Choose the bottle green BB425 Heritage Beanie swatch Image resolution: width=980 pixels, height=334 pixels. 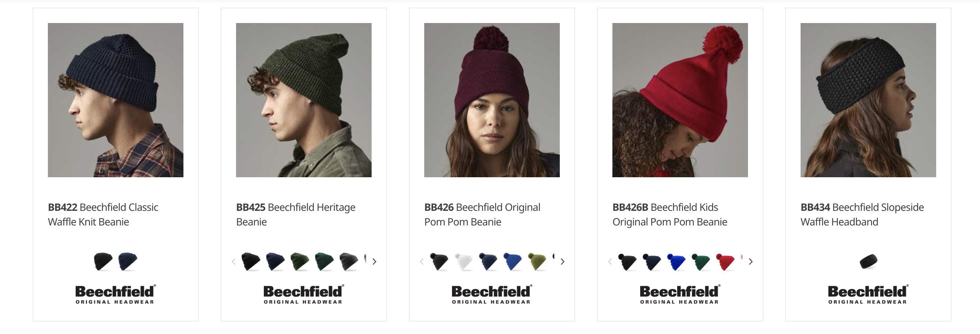click(324, 261)
